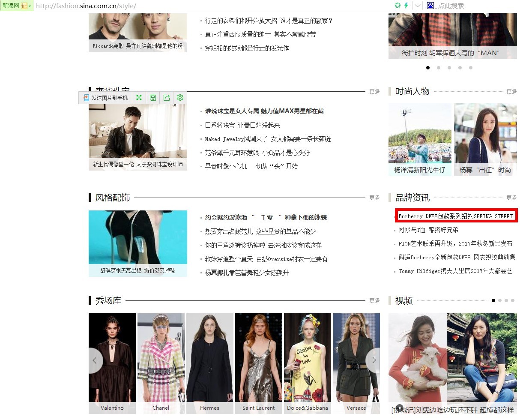Click the green refresh icon in address bar
Viewport: 520px width, 420px height.
(397, 6)
